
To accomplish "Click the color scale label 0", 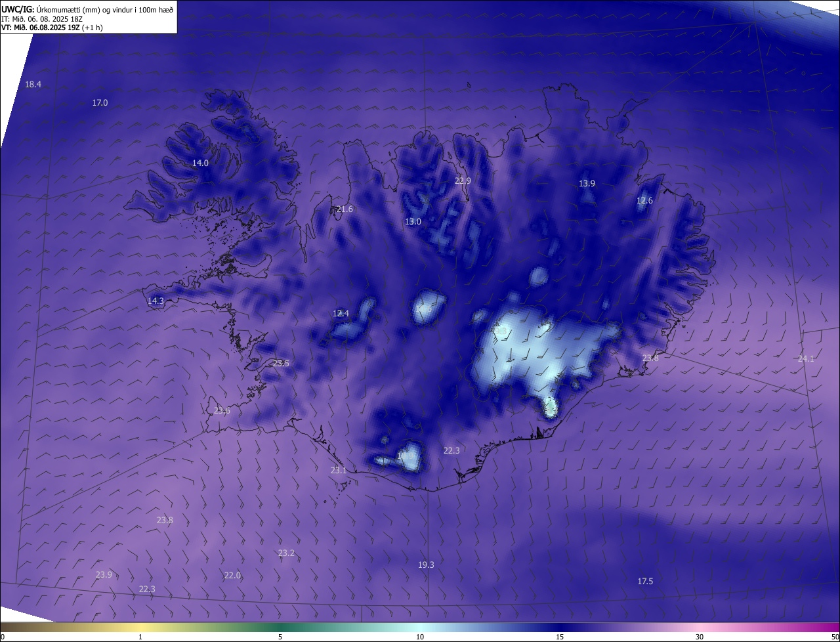I will point(2,637).
